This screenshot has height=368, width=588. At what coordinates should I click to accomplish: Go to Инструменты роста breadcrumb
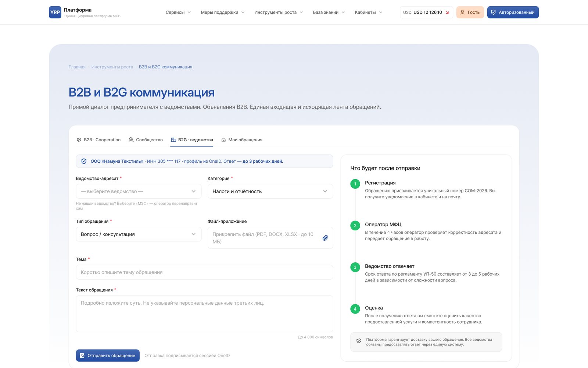pos(112,67)
